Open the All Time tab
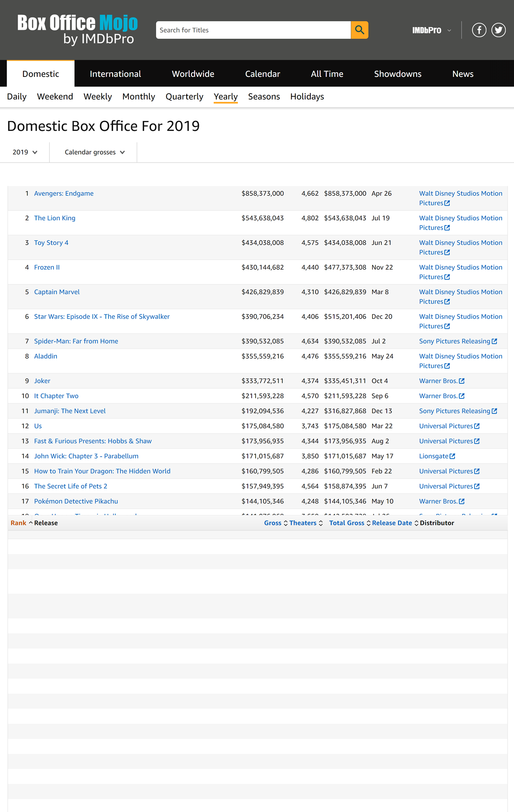The width and height of the screenshot is (514, 812). click(327, 74)
